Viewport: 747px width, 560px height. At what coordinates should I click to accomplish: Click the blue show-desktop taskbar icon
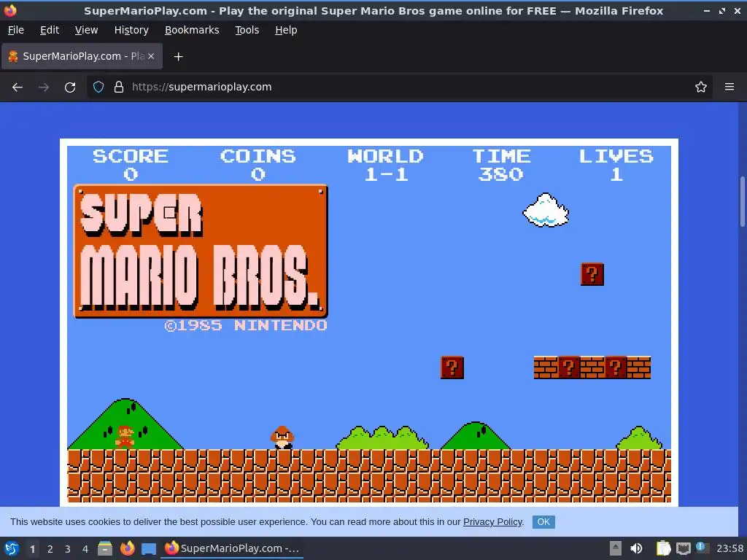[x=149, y=549]
